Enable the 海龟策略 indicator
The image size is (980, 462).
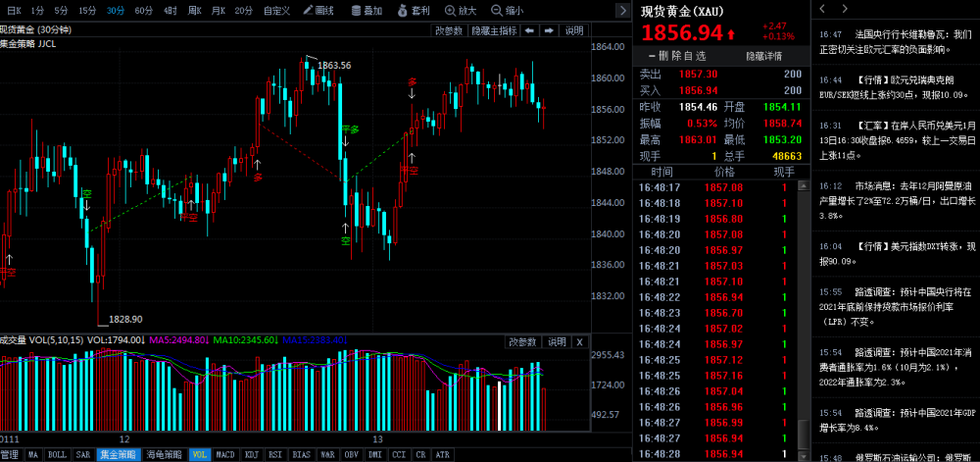tap(165, 454)
